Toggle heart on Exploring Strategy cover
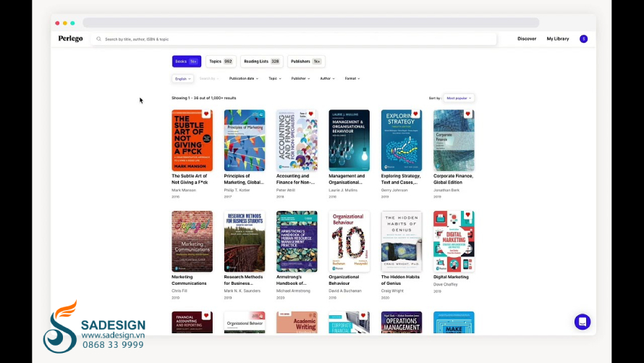 pos(415,114)
